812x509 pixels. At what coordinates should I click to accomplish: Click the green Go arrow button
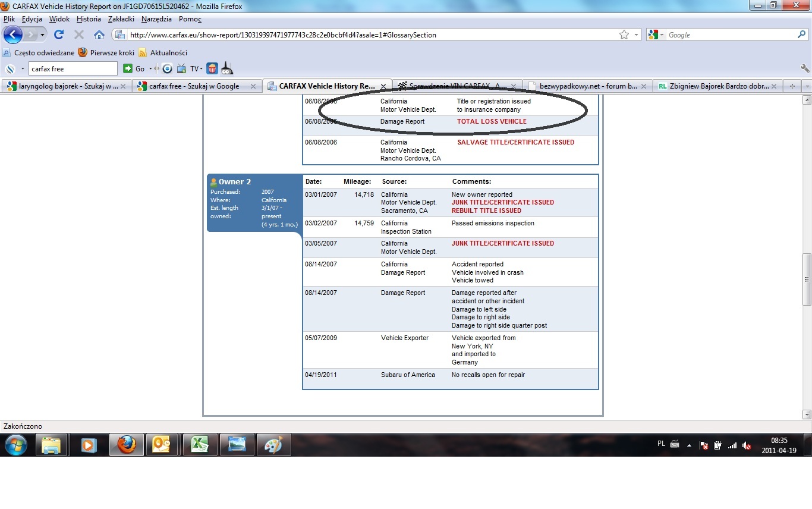coord(128,68)
